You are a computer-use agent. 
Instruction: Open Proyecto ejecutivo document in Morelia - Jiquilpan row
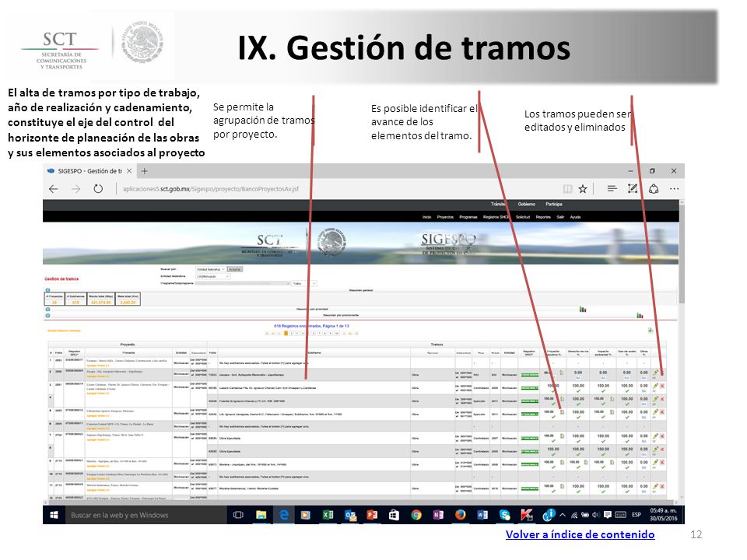tap(562, 462)
